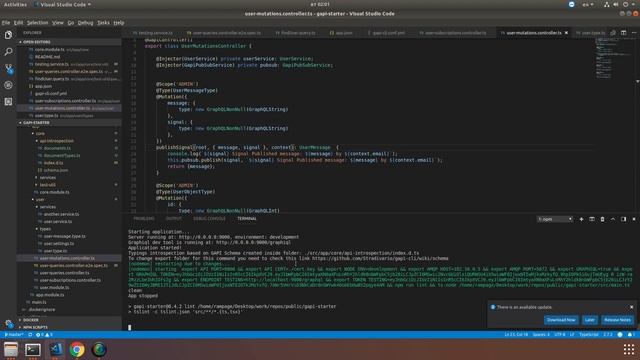
Task: Kill terminal with the trash icon
Action: pos(602,219)
